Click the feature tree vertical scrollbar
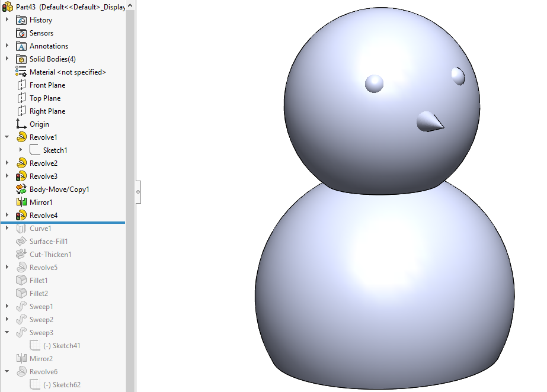Image resolution: width=547 pixels, height=392 pixels. pyautogui.click(x=130, y=201)
